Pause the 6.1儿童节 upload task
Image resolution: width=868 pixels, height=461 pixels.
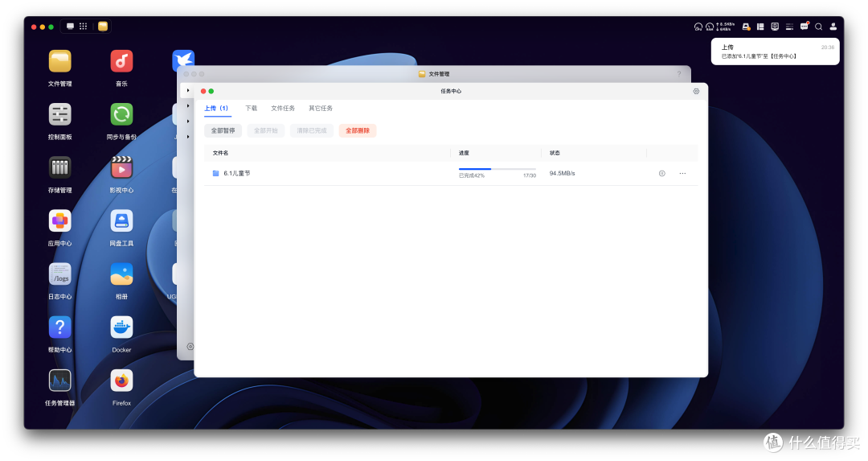tap(662, 174)
